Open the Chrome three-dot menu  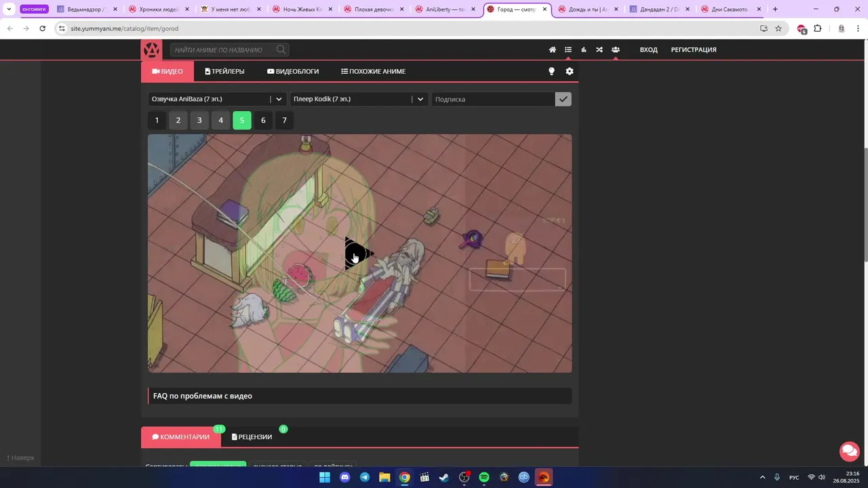[858, 28]
